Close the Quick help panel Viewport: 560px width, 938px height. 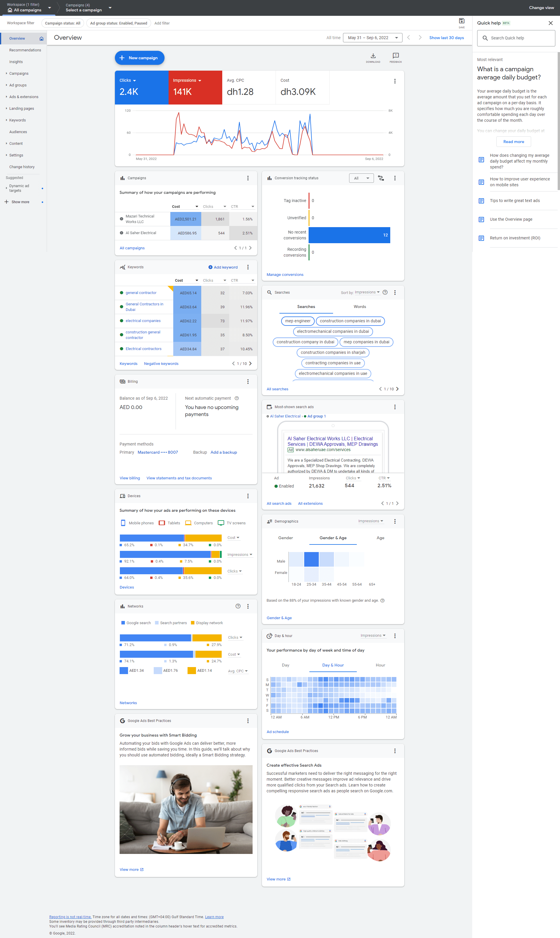[x=550, y=23]
